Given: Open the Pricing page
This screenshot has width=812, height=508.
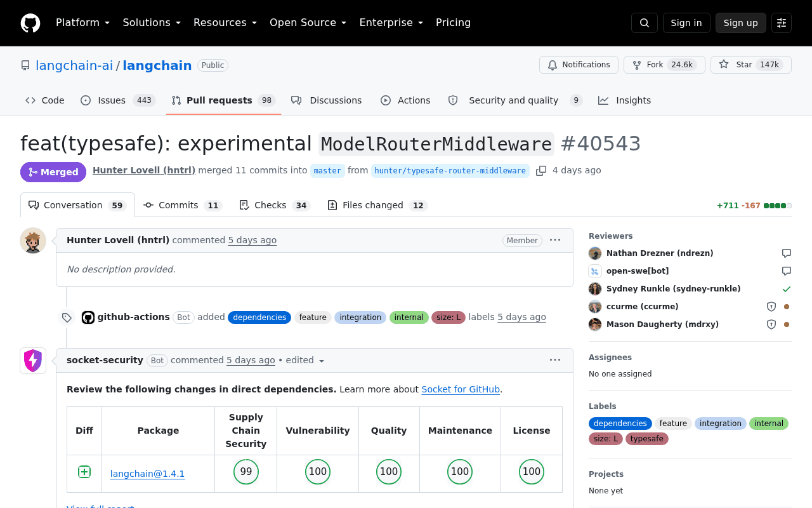Looking at the screenshot, I should click(453, 23).
